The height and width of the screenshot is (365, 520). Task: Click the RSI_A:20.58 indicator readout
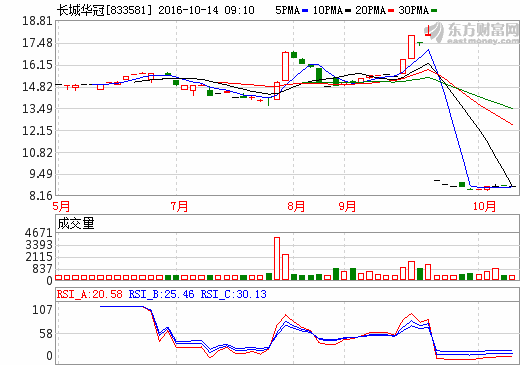(90, 294)
